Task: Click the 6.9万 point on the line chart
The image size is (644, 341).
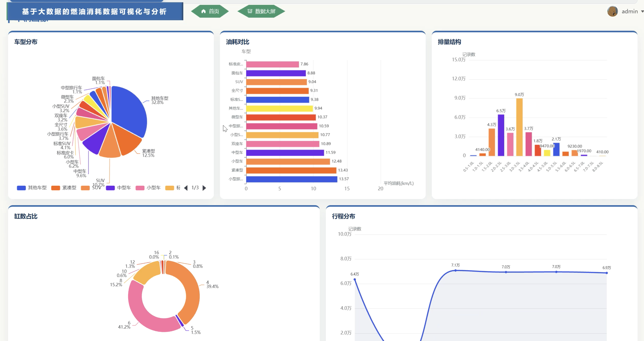Action: [607, 273]
